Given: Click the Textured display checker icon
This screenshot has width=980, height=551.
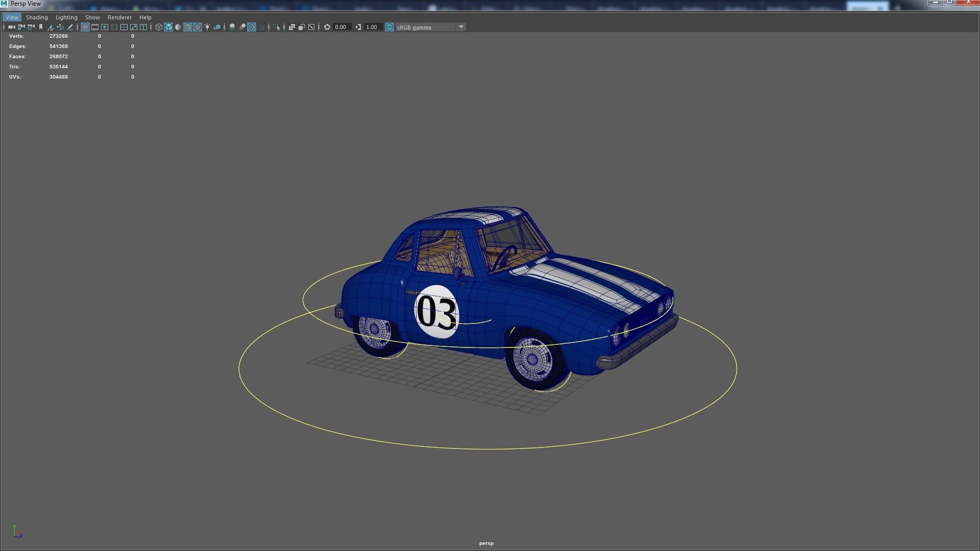Looking at the screenshot, I should [x=198, y=27].
